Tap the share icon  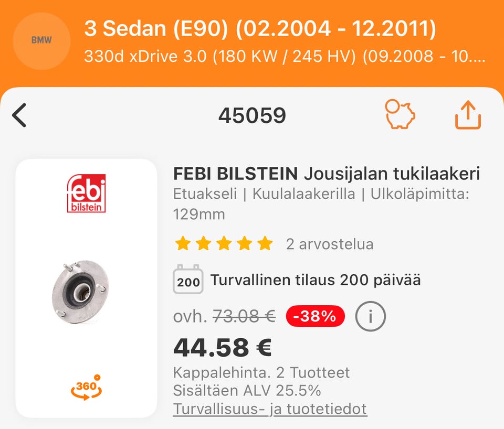coord(467,115)
